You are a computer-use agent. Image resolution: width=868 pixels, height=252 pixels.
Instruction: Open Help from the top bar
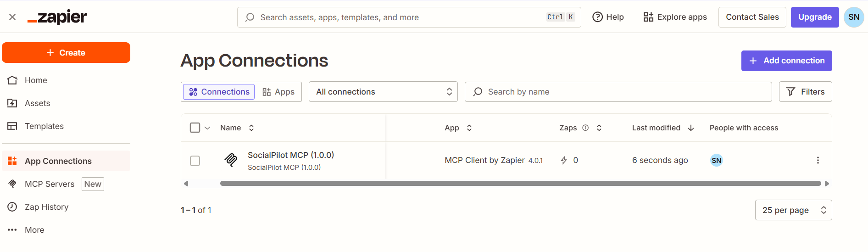[x=608, y=17]
